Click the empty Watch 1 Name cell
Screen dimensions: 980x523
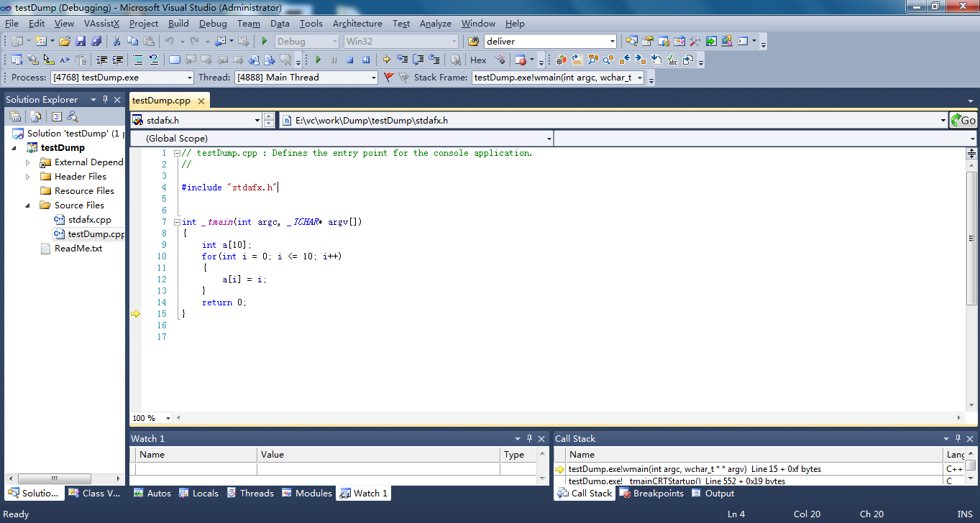point(196,469)
